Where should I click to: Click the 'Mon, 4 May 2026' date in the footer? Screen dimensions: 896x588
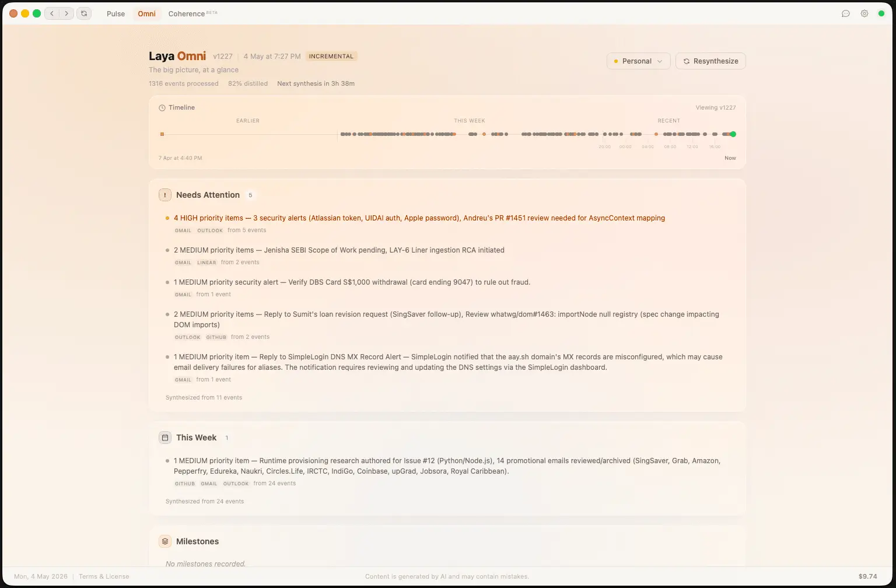coord(41,576)
